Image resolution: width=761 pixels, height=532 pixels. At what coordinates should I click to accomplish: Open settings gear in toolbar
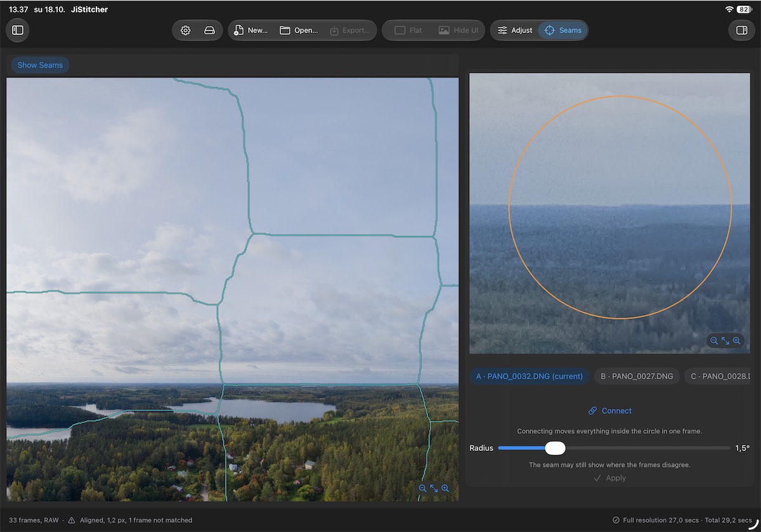coord(185,30)
